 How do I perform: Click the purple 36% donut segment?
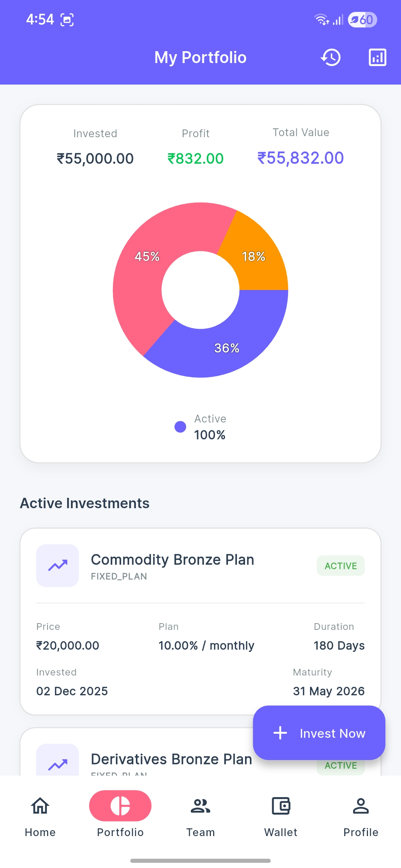point(226,349)
